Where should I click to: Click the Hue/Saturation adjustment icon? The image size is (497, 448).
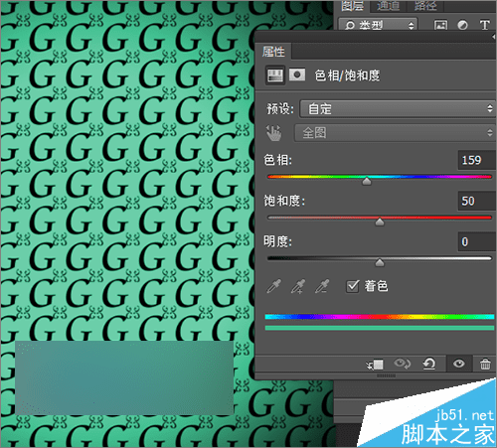click(x=275, y=75)
